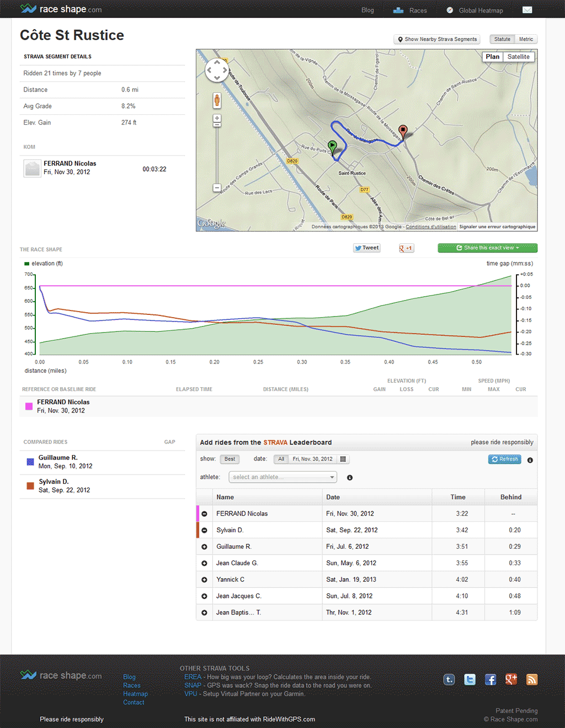Open the VPU tool link in footer
565x728 pixels.
(x=191, y=694)
